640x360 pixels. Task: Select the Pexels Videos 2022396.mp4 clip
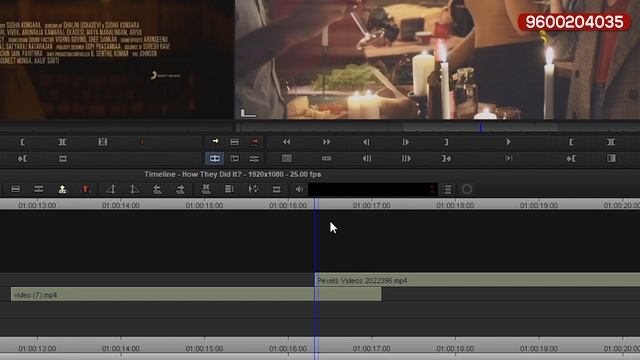click(x=477, y=280)
